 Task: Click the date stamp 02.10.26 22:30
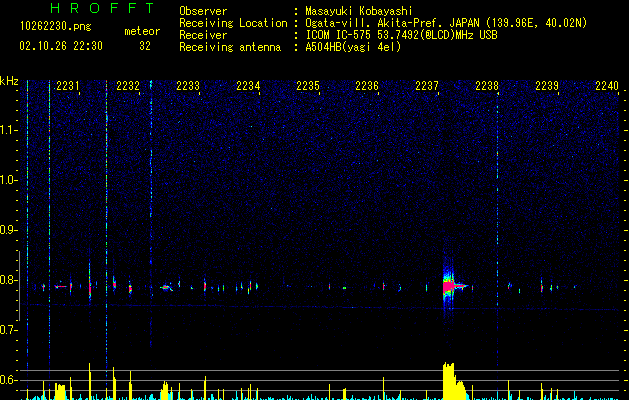coord(61,46)
